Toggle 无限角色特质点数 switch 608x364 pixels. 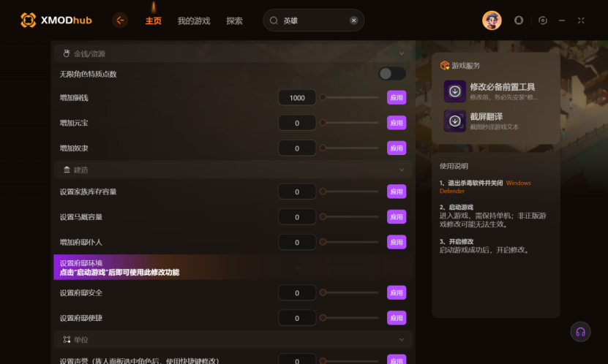[392, 74]
